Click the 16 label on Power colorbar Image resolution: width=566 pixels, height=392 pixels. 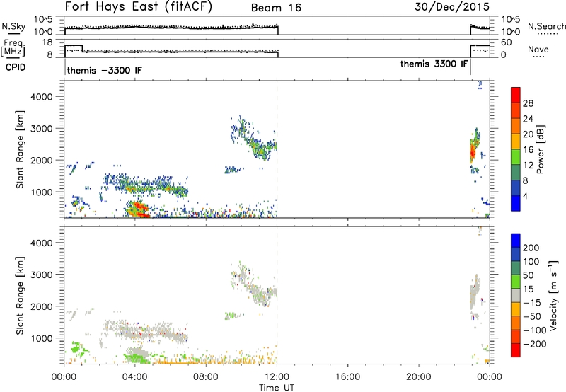(x=528, y=150)
